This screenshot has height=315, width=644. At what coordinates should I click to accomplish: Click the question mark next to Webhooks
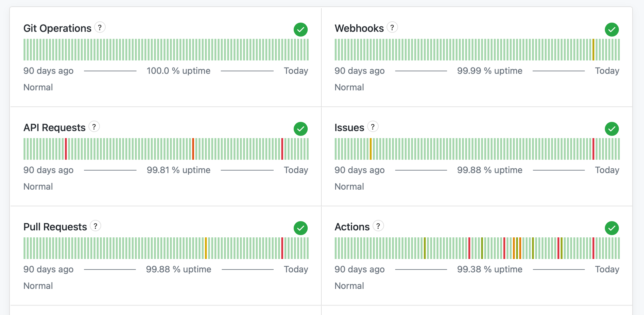click(392, 27)
